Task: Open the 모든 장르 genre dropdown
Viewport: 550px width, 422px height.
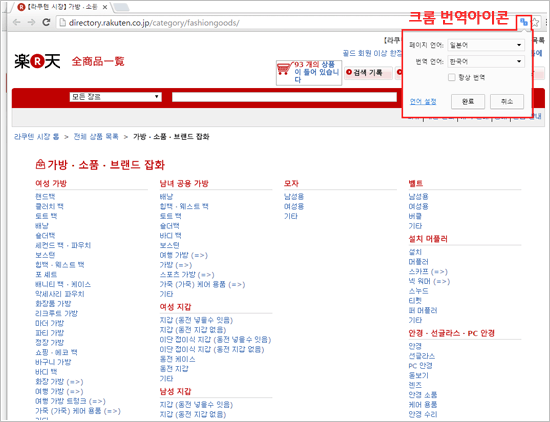Action: (x=115, y=96)
